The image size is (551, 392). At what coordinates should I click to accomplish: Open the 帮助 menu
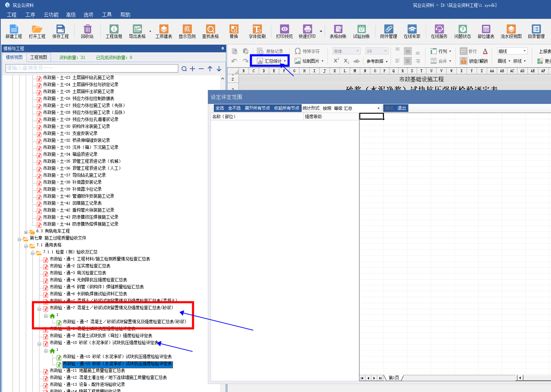tap(125, 15)
